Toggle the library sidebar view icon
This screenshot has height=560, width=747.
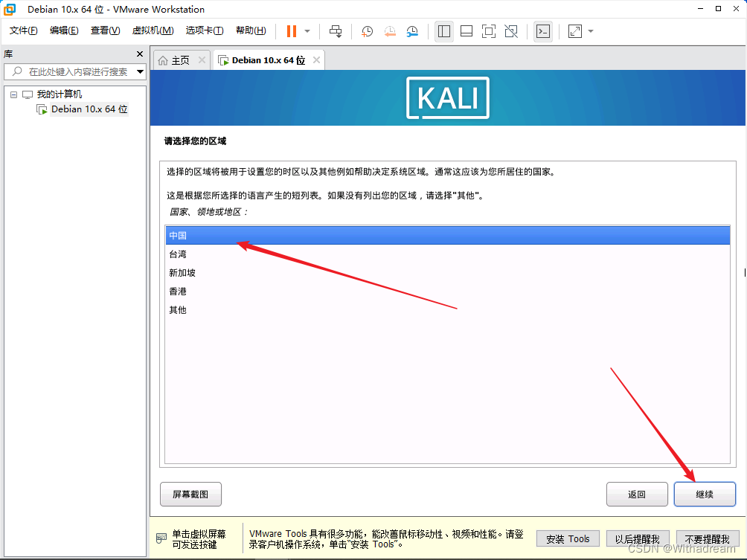(444, 31)
